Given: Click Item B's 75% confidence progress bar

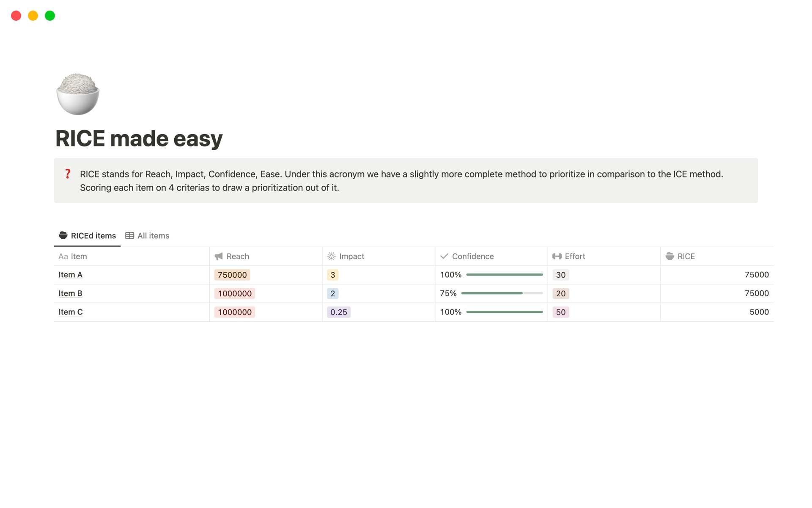Looking at the screenshot, I should [502, 293].
